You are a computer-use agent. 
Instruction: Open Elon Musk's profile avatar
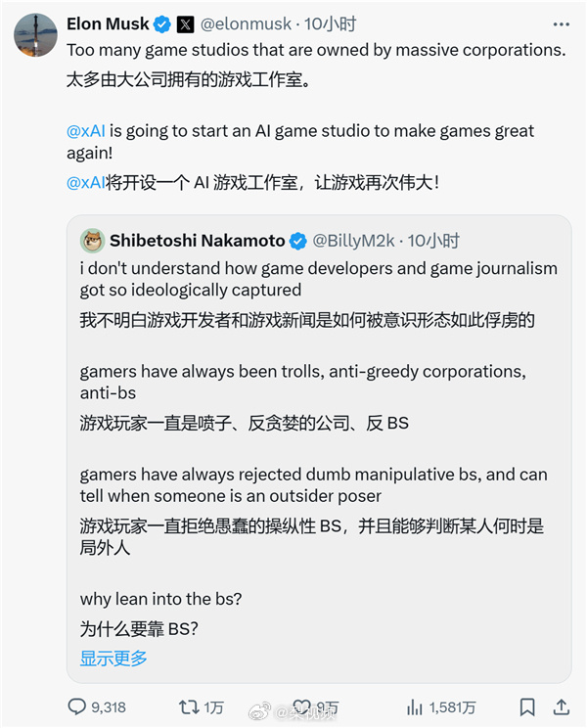click(35, 35)
